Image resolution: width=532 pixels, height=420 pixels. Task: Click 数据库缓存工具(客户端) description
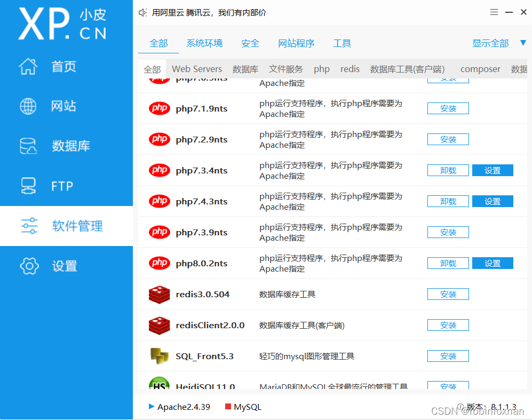pos(302,326)
